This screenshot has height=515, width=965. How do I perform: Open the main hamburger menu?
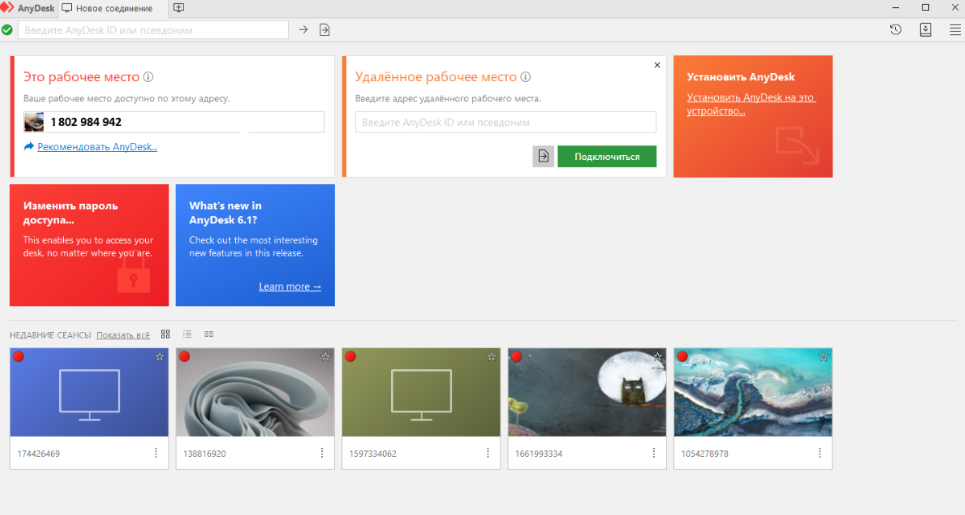coord(955,30)
